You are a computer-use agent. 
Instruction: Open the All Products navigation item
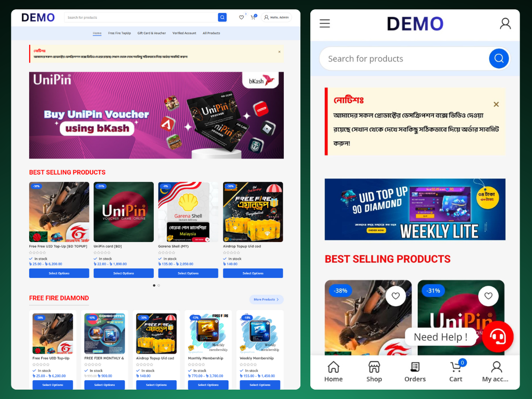211,33
